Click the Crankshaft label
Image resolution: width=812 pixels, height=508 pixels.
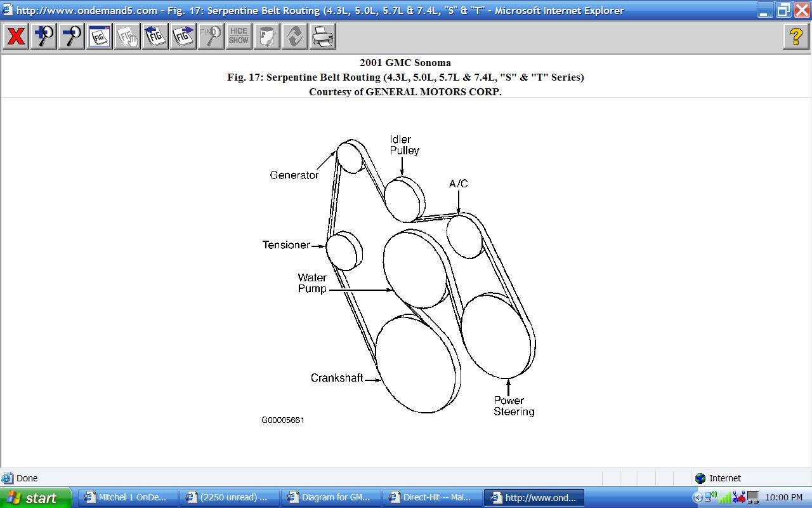(x=337, y=378)
